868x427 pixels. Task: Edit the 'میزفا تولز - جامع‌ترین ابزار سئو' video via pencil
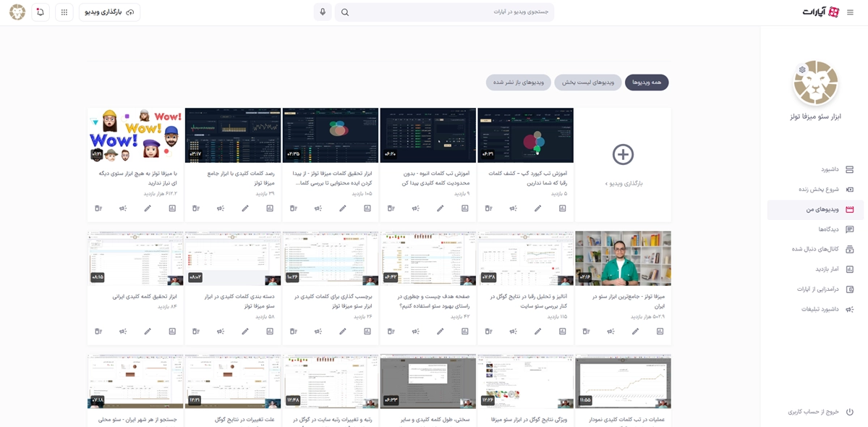click(635, 331)
